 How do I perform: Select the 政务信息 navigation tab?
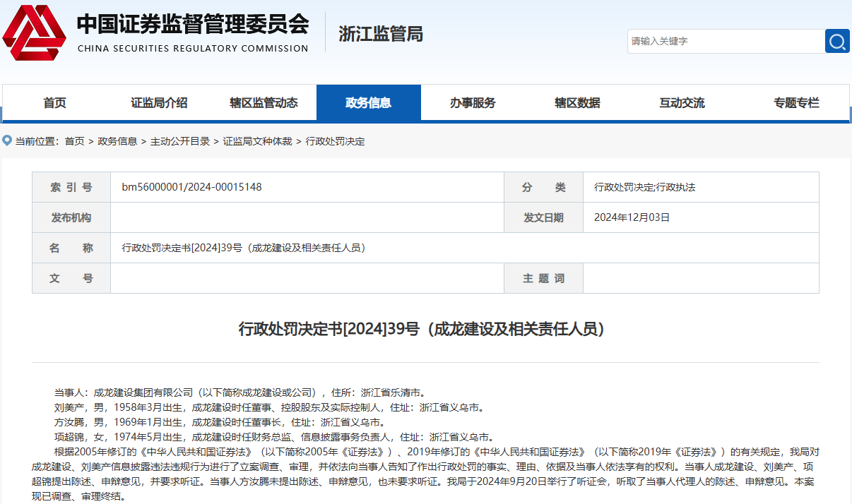(x=368, y=103)
